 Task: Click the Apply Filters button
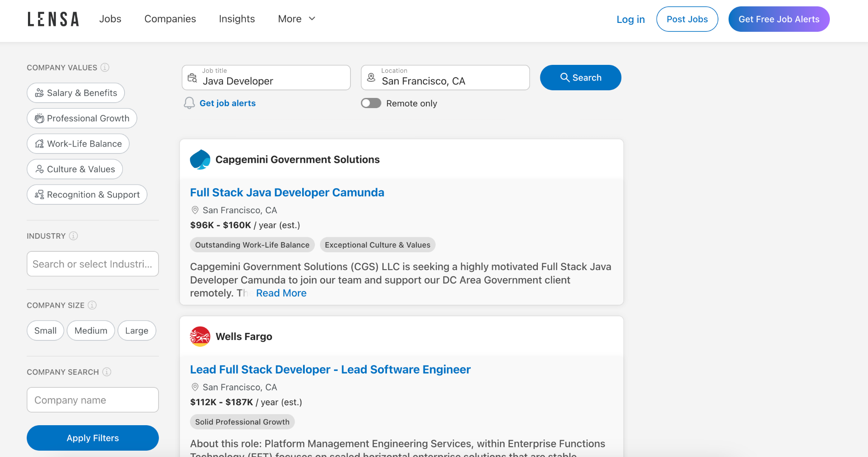tap(93, 438)
